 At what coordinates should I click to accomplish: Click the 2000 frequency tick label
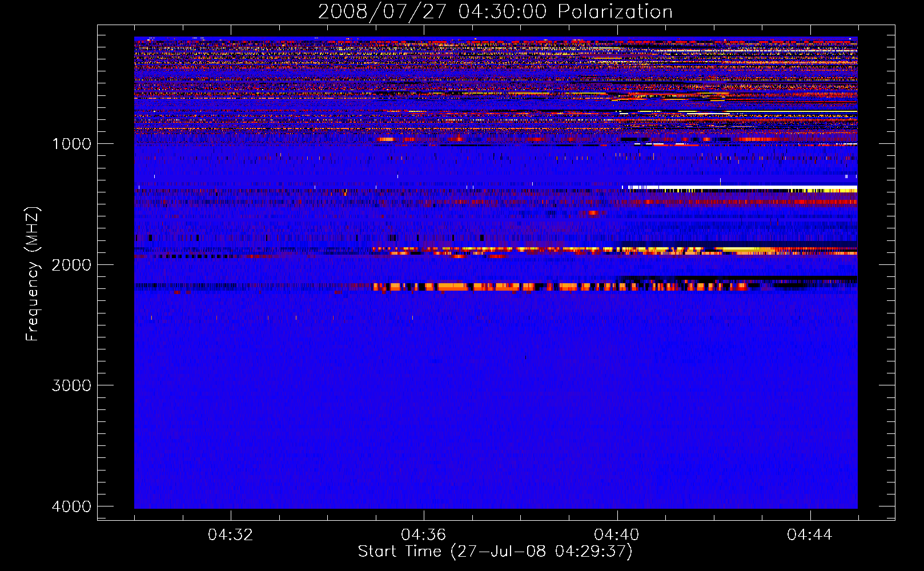pos(71,264)
